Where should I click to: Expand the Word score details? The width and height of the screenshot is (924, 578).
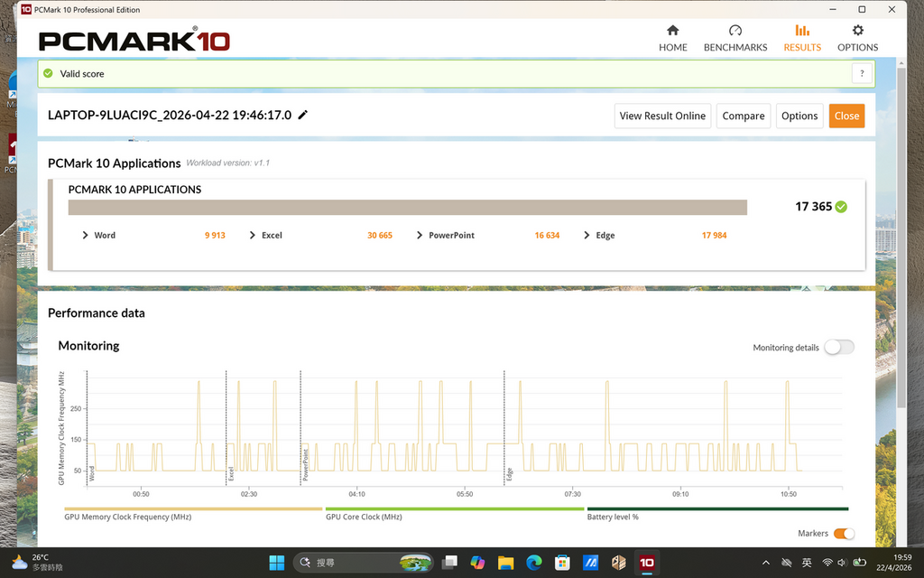point(85,235)
